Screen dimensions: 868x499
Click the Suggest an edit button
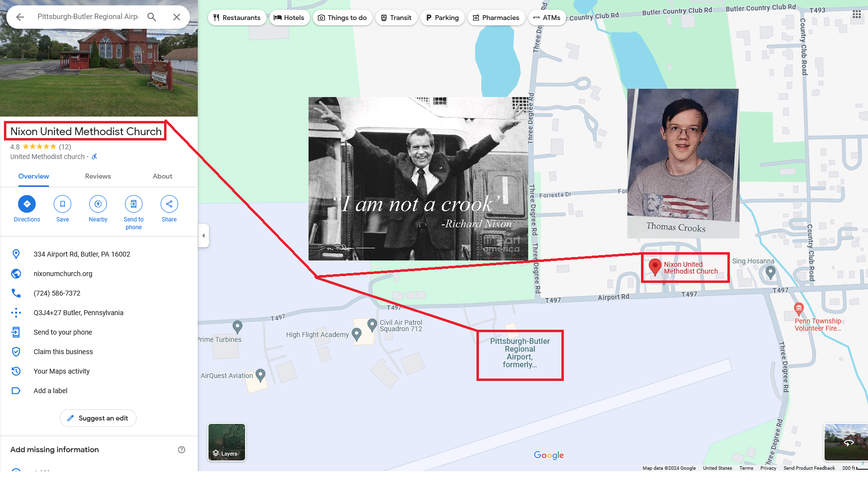coord(98,418)
